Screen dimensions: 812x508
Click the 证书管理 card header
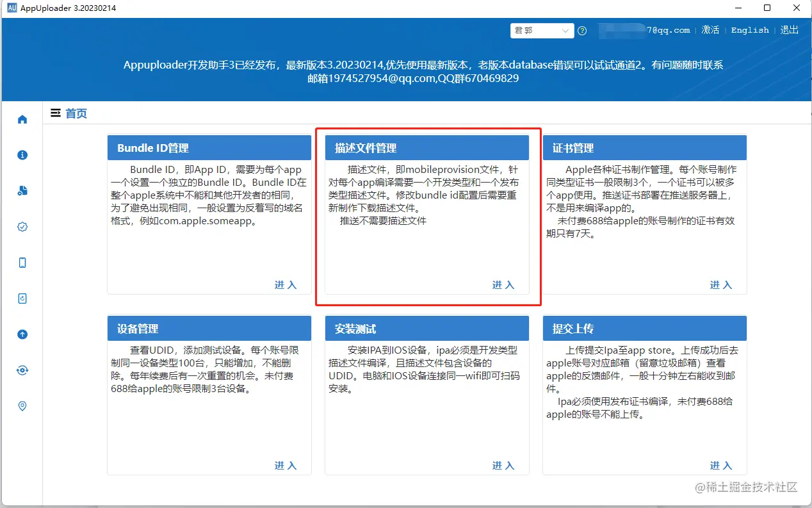(645, 148)
